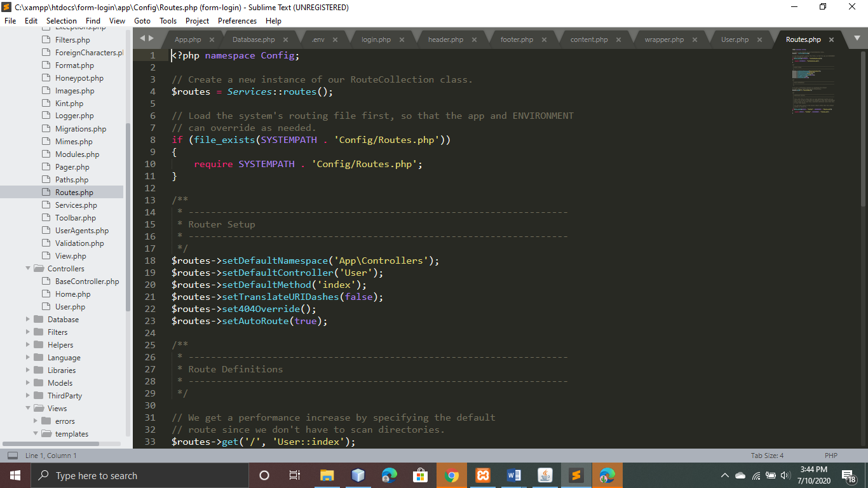Open the Selection menu
868x488 pixels.
[62, 20]
